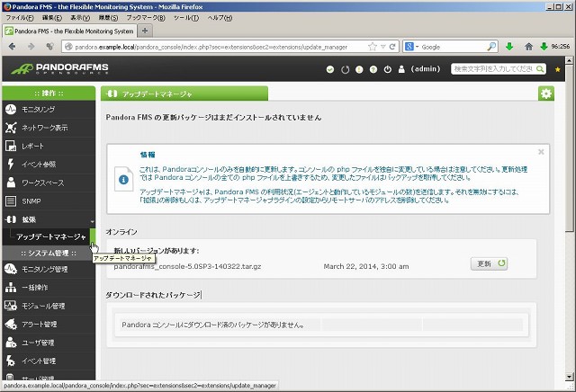Open the ネットワーク表示 sidebar item
This screenshot has height=392, width=576.
coord(48,128)
